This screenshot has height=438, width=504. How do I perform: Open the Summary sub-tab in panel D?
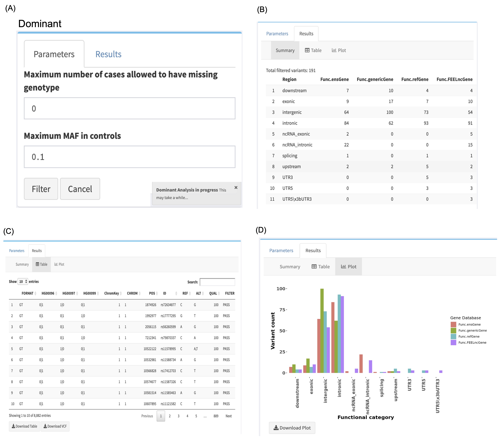[x=290, y=267]
